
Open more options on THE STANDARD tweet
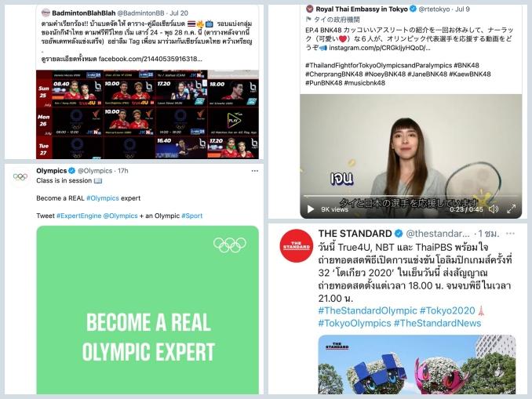[510, 234]
